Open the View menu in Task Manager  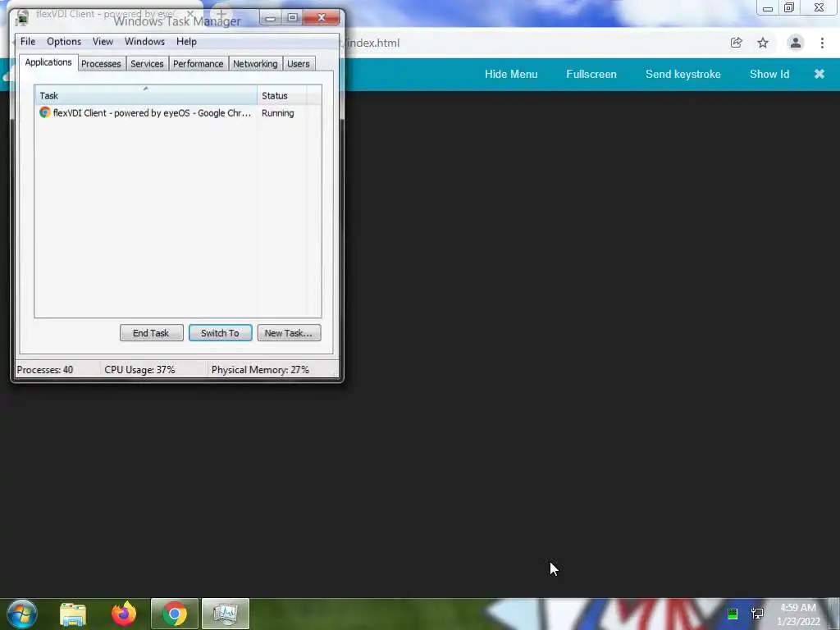coord(103,41)
